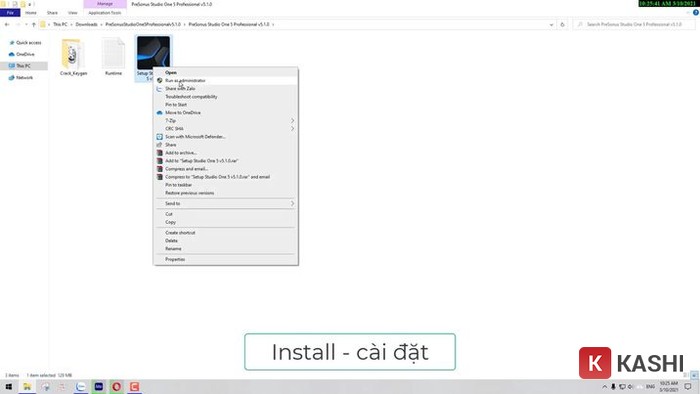Screen dimensions: 700x394
Task: Select the Setup Studio One installer icon
Action: pos(153,53)
